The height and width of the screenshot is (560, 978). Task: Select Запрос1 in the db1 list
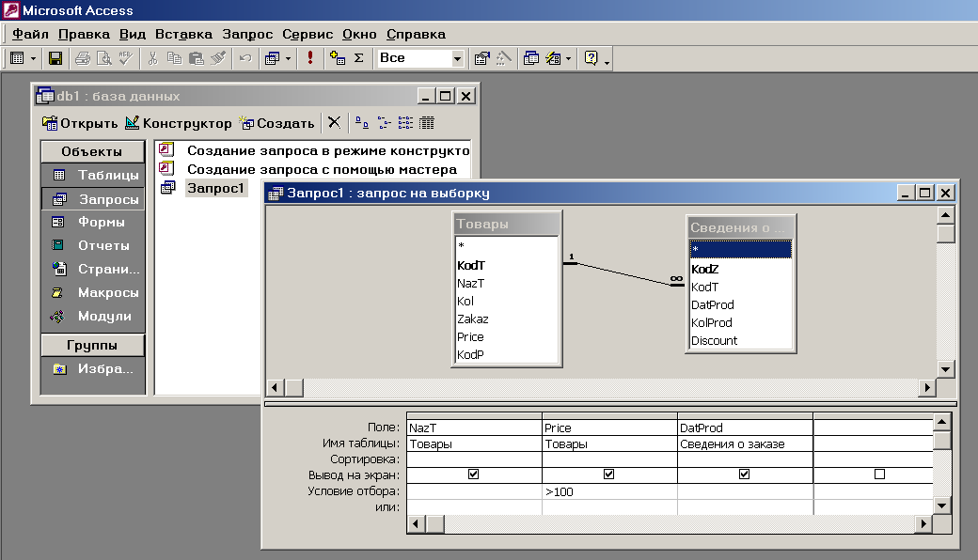pyautogui.click(x=215, y=188)
